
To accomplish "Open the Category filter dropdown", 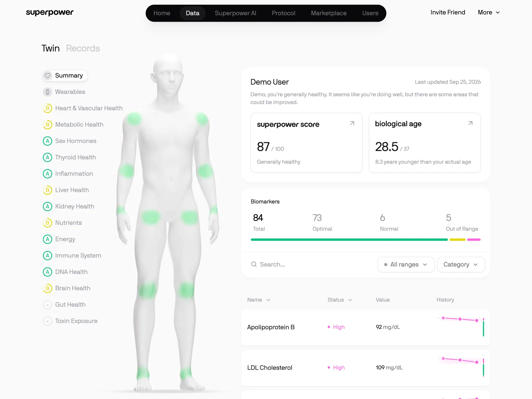I will click(461, 265).
